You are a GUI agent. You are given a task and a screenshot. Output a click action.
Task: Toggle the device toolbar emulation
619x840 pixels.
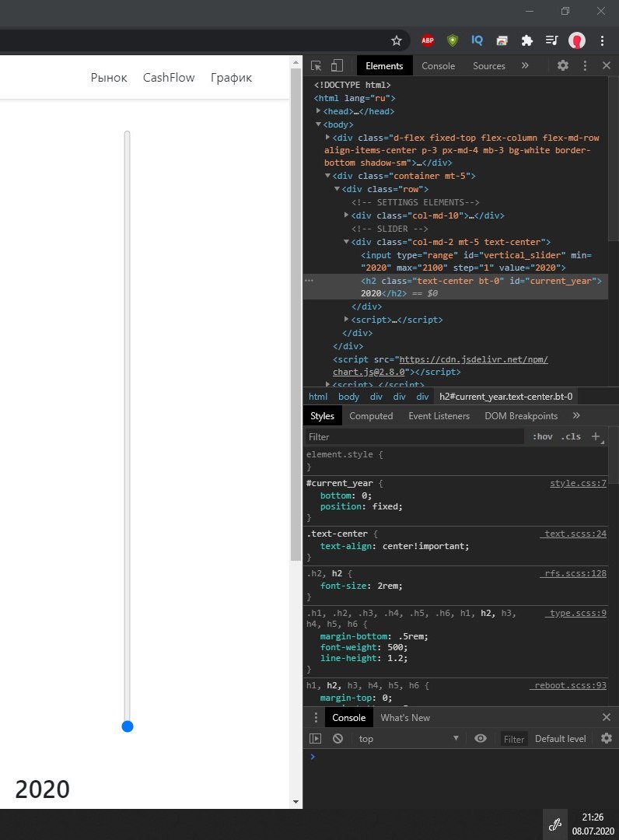pyautogui.click(x=337, y=65)
